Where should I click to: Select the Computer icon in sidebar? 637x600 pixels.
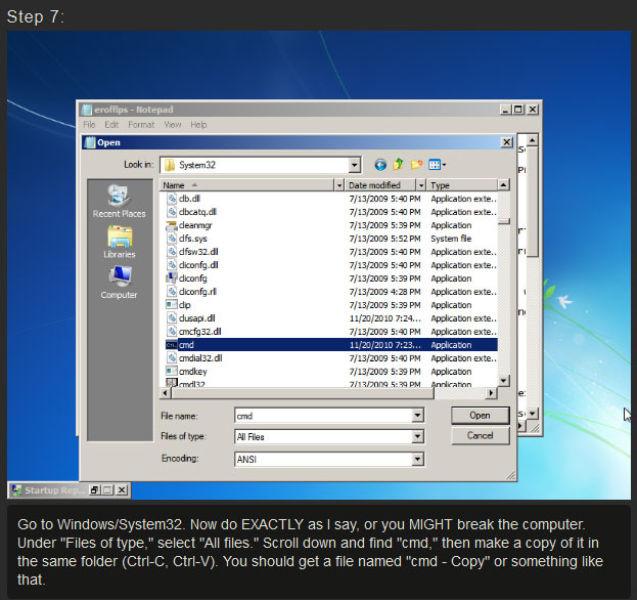click(119, 281)
